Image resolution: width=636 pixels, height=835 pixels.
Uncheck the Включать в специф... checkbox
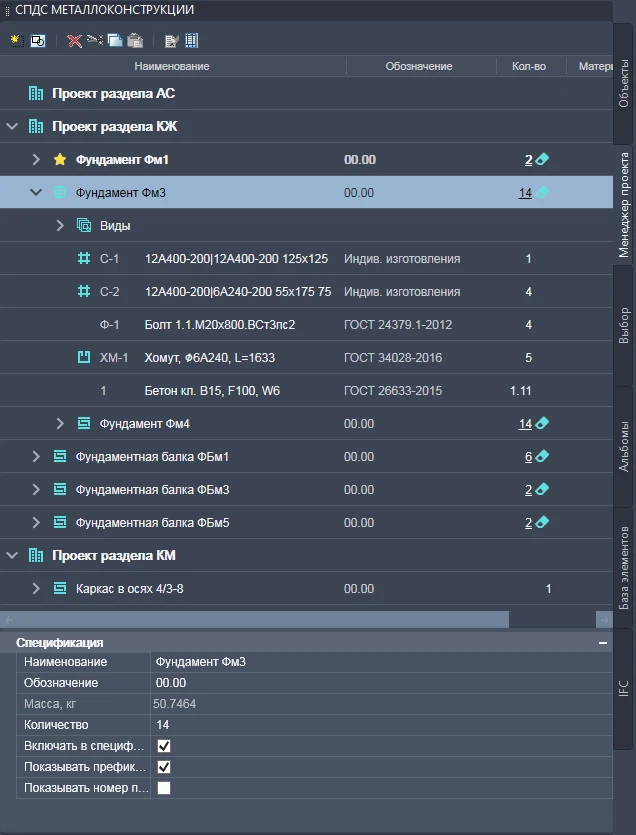click(164, 746)
